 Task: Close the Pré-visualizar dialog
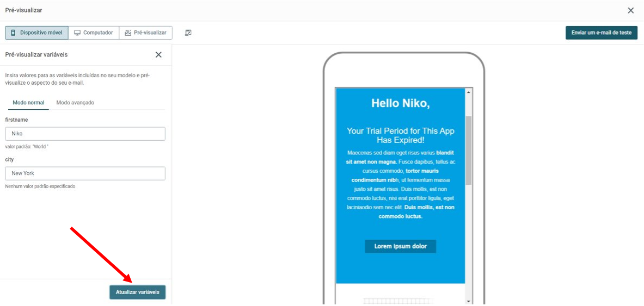click(x=631, y=10)
